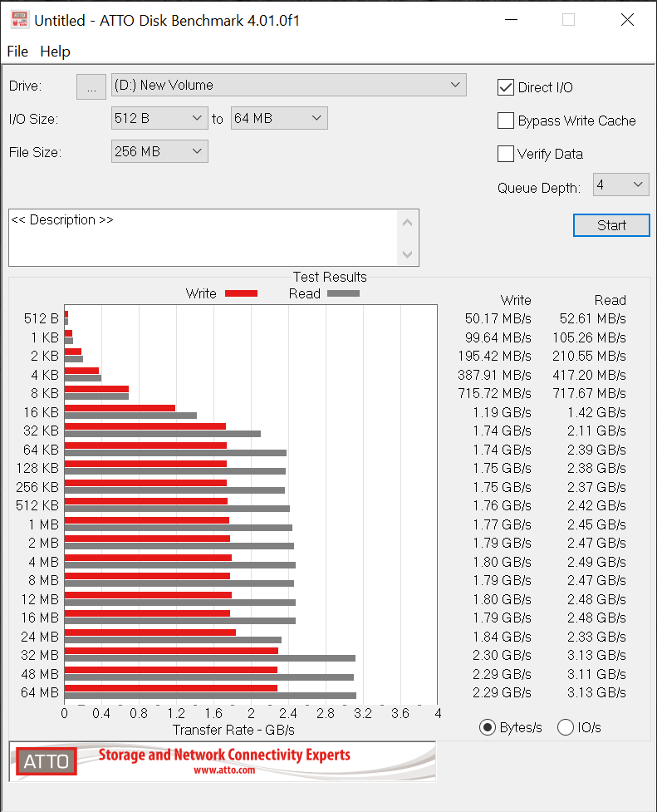Open the Help menu
This screenshot has width=657, height=812.
55,52
